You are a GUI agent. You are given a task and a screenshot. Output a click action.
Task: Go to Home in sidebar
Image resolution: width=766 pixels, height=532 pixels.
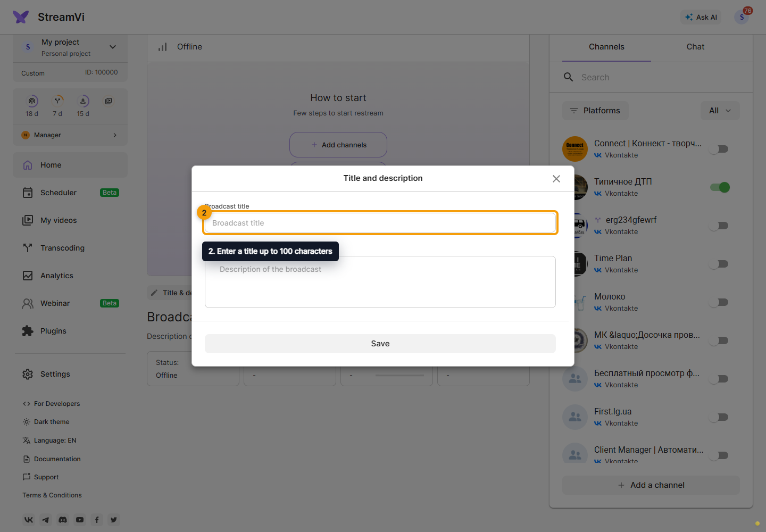[x=70, y=165]
